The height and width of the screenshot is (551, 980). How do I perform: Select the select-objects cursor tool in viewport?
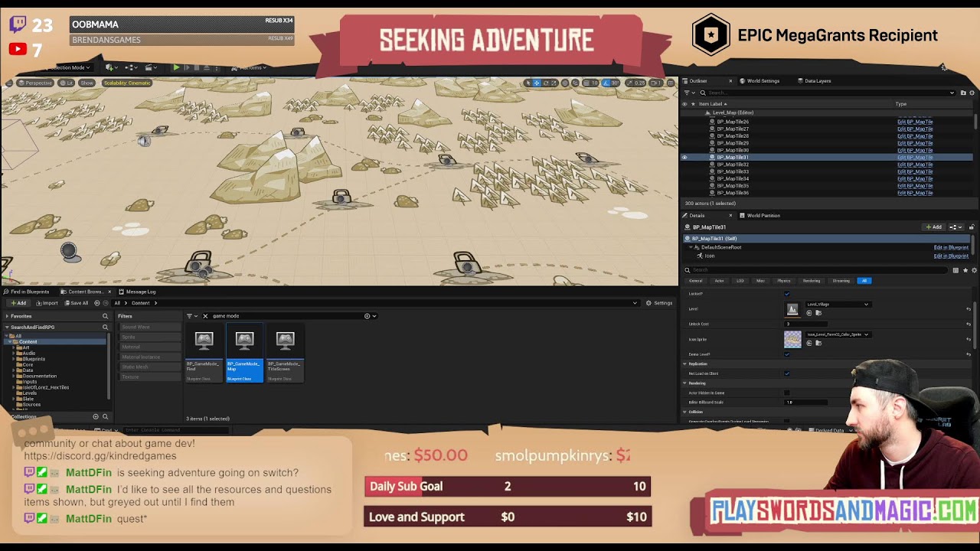point(528,83)
